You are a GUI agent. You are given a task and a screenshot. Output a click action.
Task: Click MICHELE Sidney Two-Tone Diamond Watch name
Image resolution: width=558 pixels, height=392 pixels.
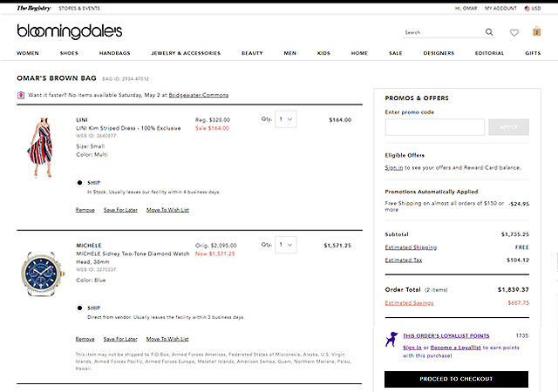click(133, 258)
